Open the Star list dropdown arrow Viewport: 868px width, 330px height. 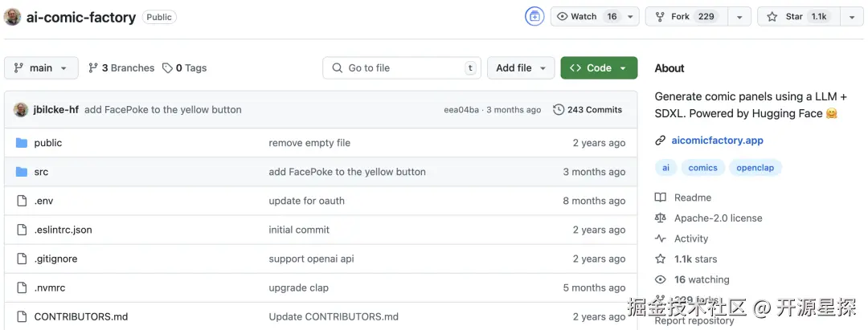point(850,17)
